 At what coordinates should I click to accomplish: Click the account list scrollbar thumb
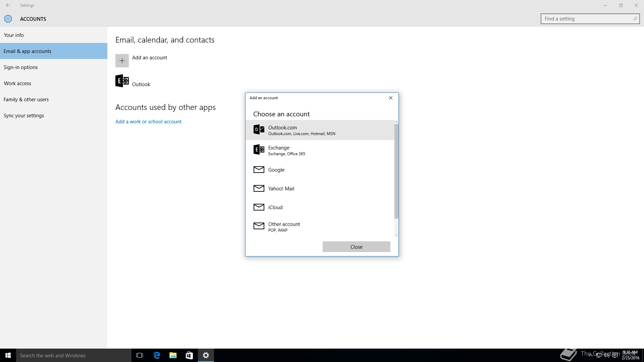[396, 171]
